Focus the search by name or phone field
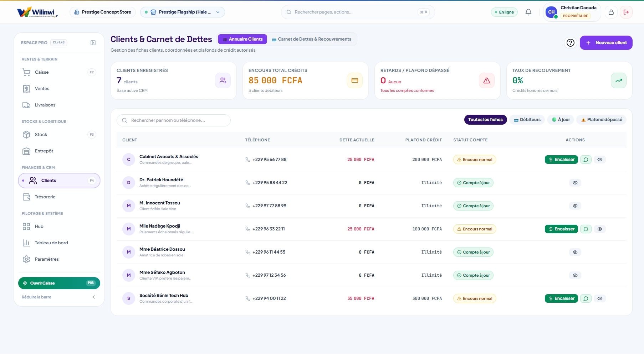Screen dimensions: 644x354 pos(174,120)
